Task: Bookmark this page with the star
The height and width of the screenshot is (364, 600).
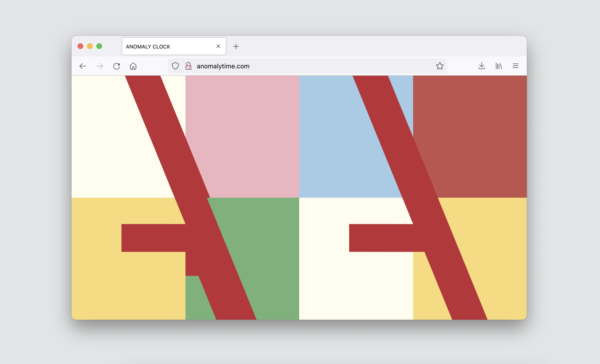Action: coord(440,66)
